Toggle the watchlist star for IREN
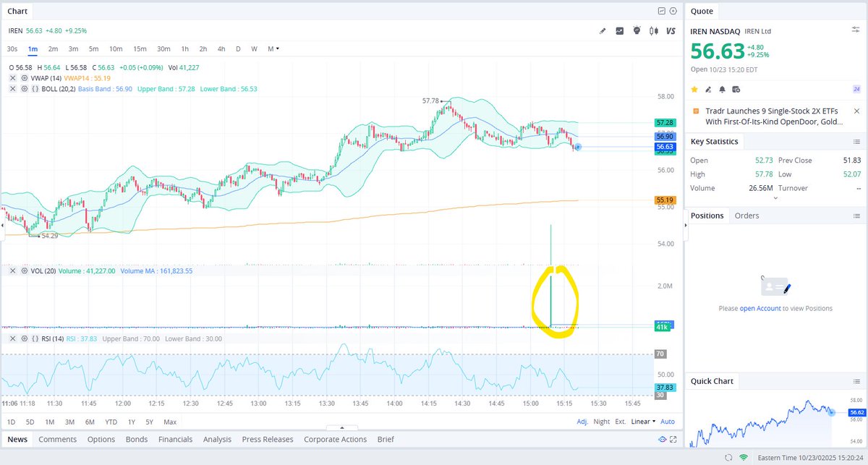This screenshot has height=465, width=868. click(x=695, y=89)
